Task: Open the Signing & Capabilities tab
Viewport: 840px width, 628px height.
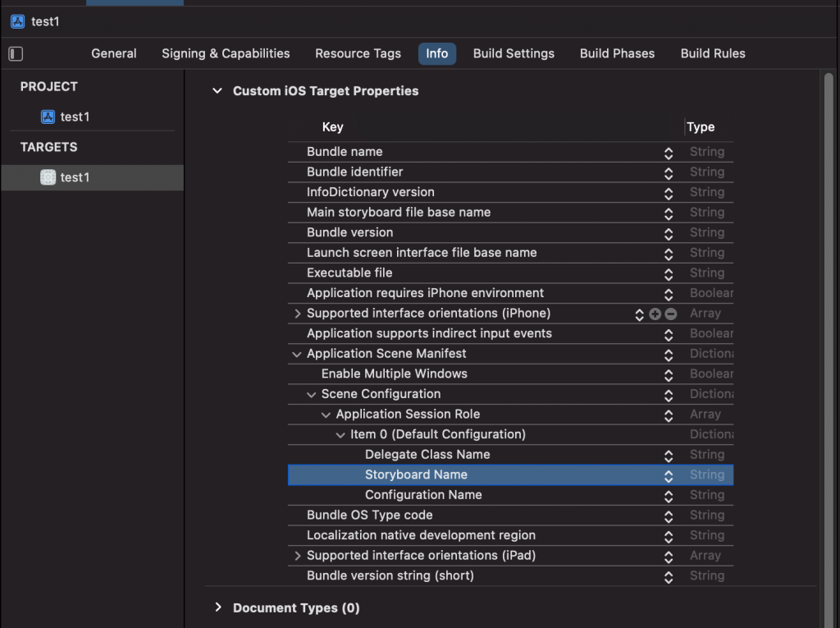Action: click(226, 53)
